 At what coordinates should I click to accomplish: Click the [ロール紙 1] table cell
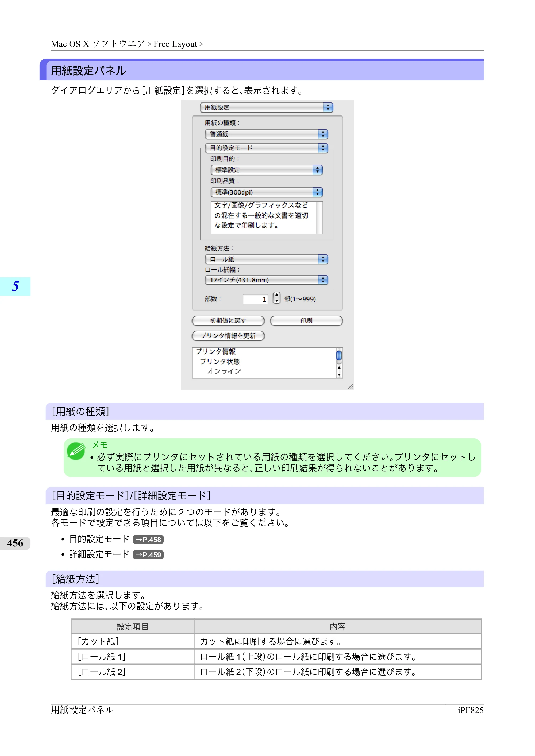coord(133,657)
